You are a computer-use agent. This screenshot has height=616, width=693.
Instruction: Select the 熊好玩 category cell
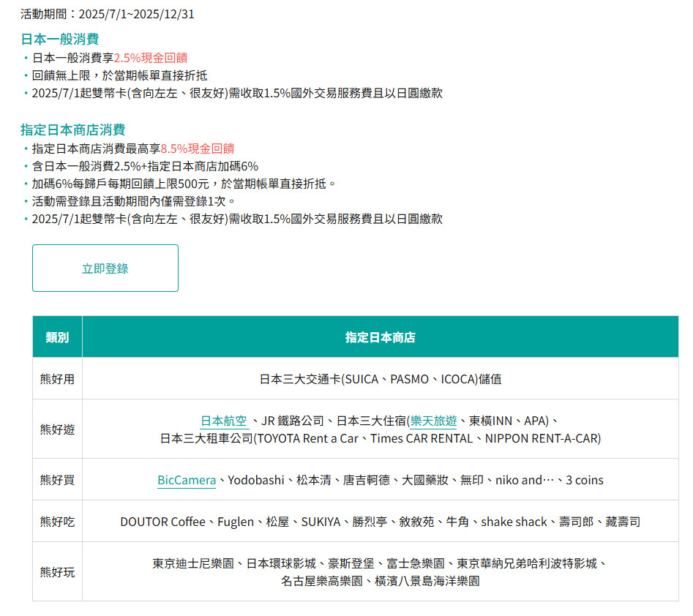(x=57, y=572)
